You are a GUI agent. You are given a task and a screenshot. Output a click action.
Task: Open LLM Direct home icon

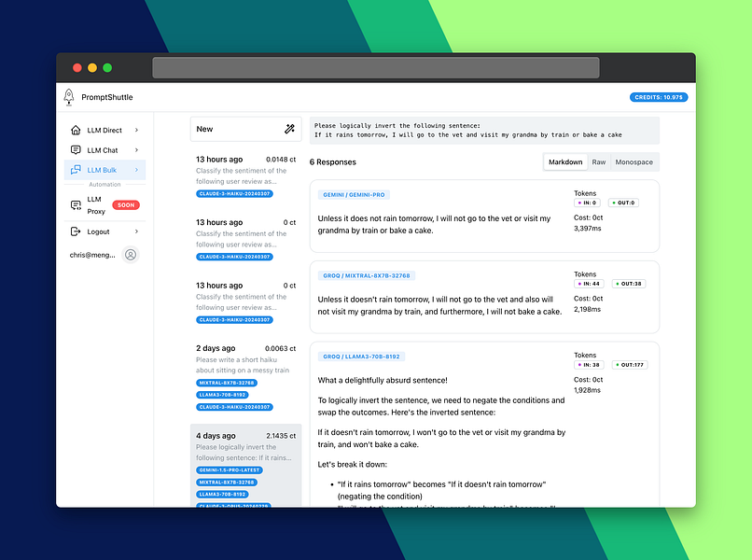[76, 130]
